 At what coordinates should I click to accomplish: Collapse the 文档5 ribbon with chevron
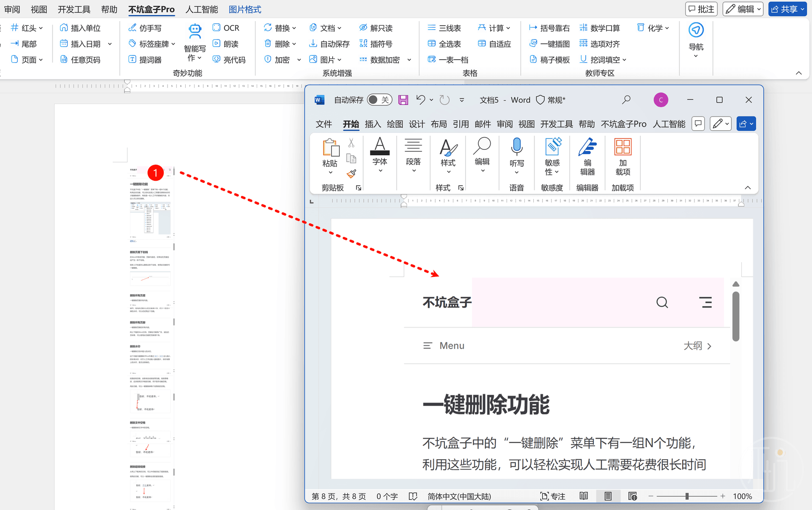pos(748,187)
